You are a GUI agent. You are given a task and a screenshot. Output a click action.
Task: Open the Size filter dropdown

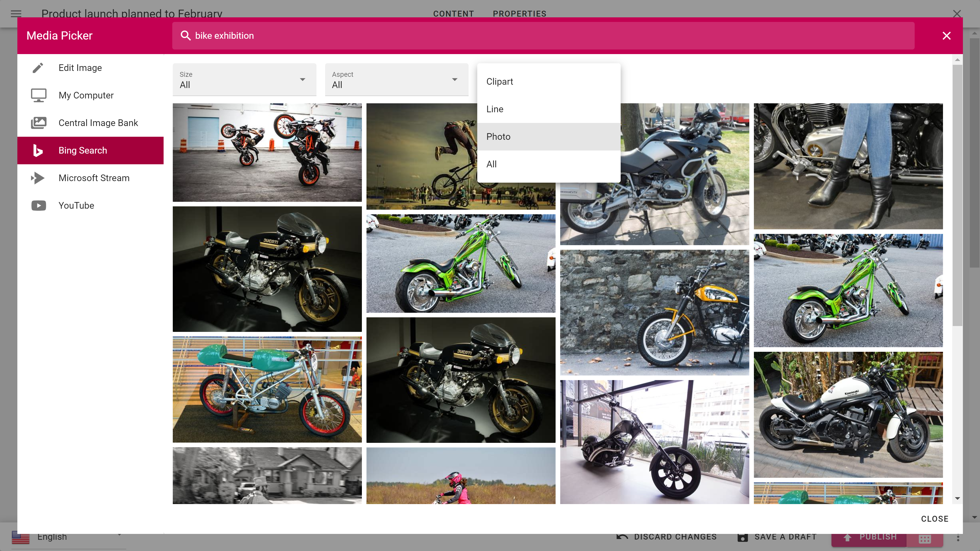point(244,80)
